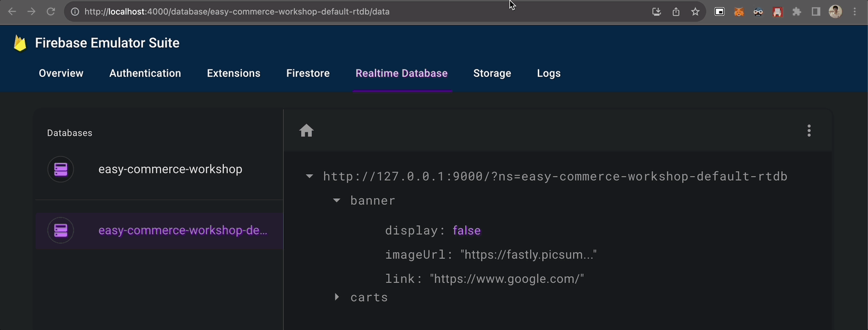Click the browser back arrow

click(x=12, y=11)
